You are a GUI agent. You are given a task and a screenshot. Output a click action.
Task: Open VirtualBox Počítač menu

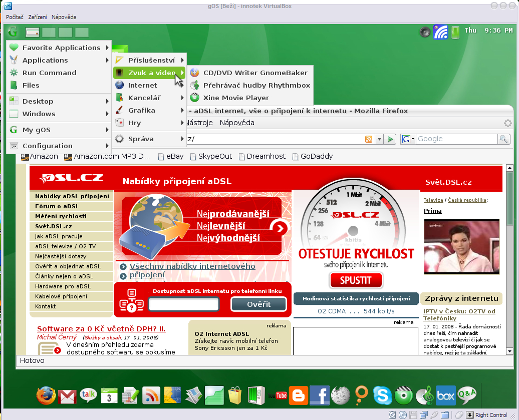click(15, 17)
